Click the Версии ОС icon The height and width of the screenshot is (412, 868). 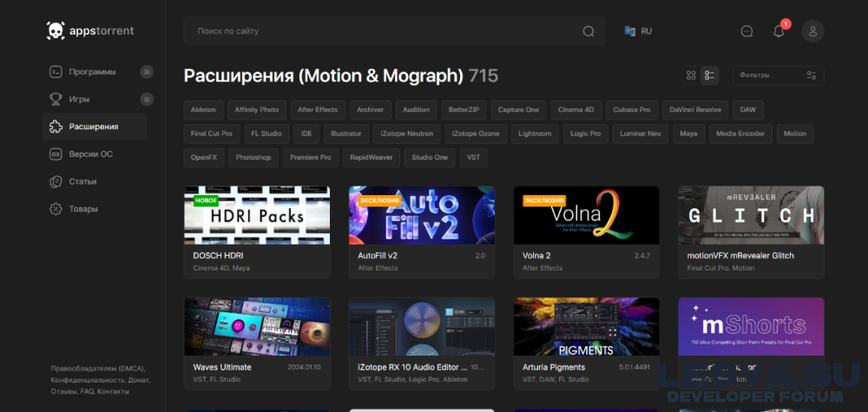click(x=56, y=154)
